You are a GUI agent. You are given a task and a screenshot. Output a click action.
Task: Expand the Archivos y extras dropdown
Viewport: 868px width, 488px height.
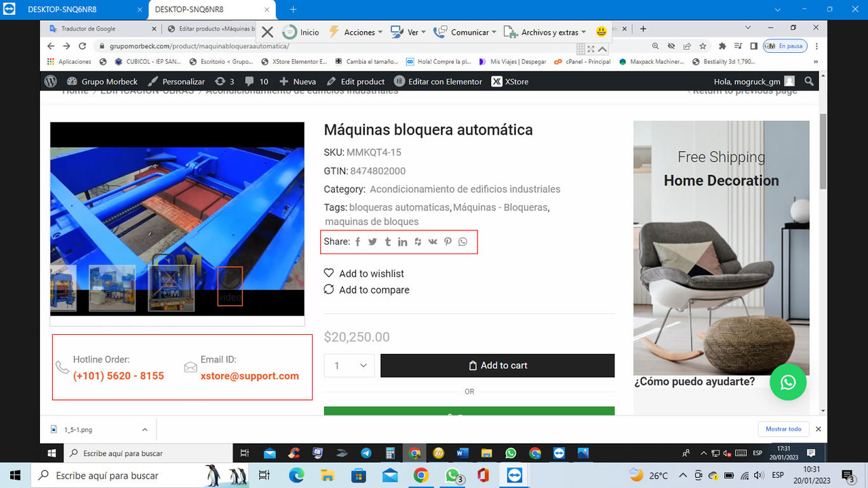coord(553,31)
